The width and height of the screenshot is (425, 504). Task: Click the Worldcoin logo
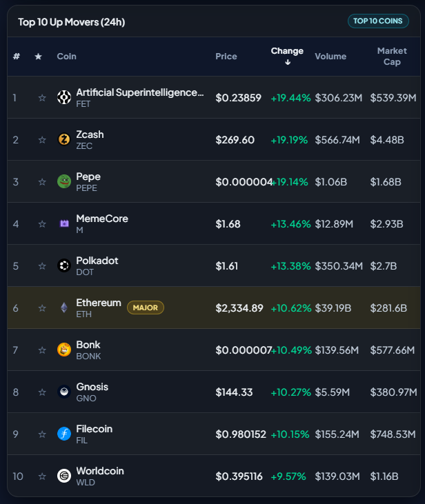(64, 476)
